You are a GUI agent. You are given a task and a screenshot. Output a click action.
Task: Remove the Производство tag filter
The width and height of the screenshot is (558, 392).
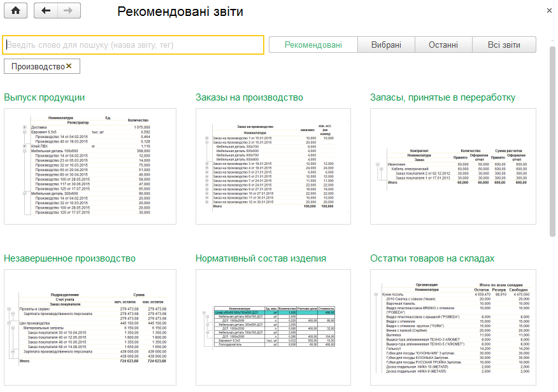tap(69, 66)
